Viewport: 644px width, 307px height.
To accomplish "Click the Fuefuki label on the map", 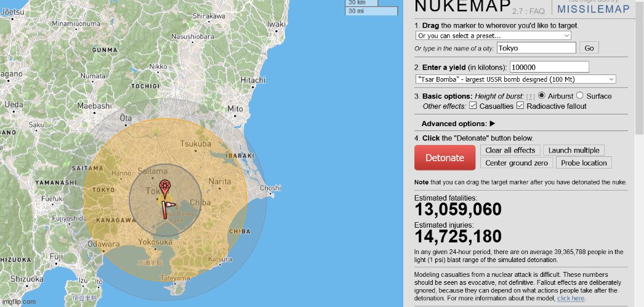I will [x=52, y=199].
